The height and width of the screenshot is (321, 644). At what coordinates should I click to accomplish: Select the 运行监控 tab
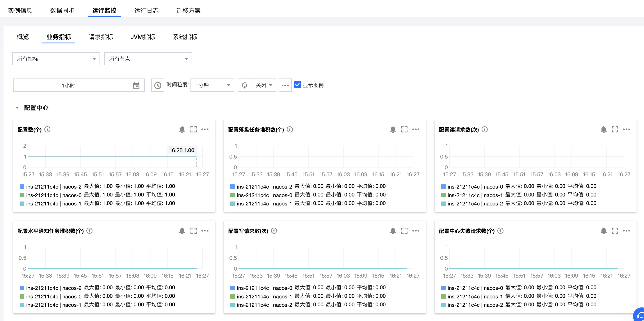[104, 11]
